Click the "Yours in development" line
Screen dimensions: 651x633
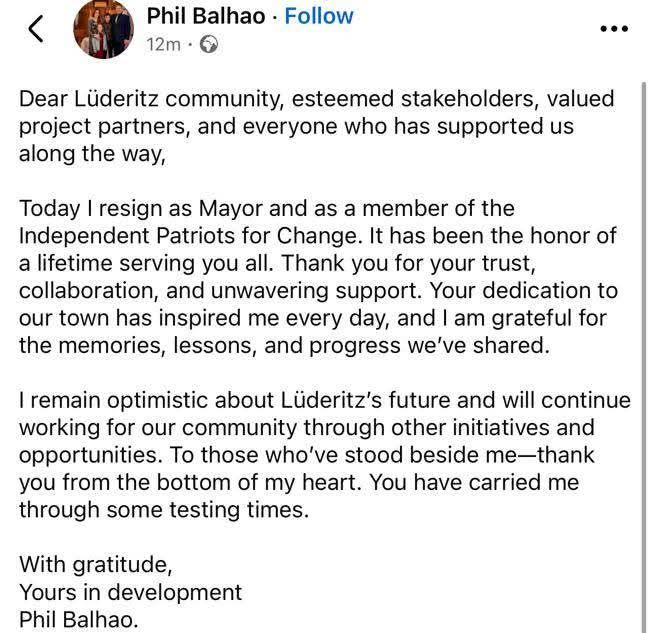pos(130,592)
